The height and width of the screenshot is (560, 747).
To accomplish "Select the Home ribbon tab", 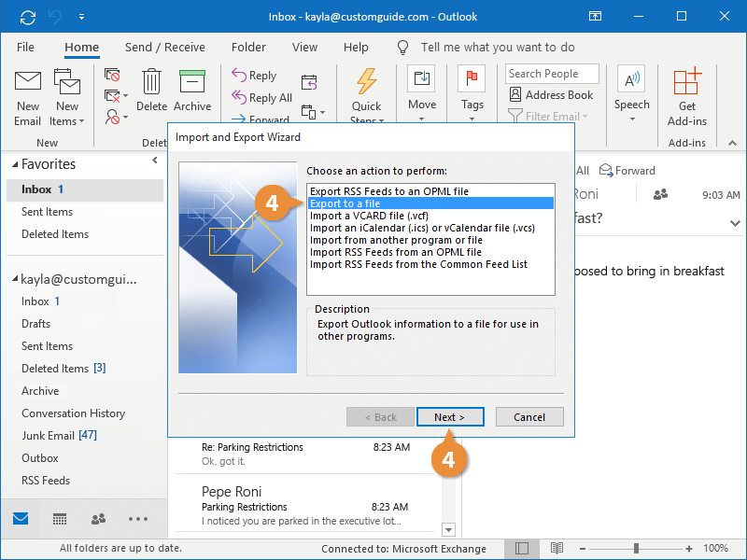I will coord(81,48).
